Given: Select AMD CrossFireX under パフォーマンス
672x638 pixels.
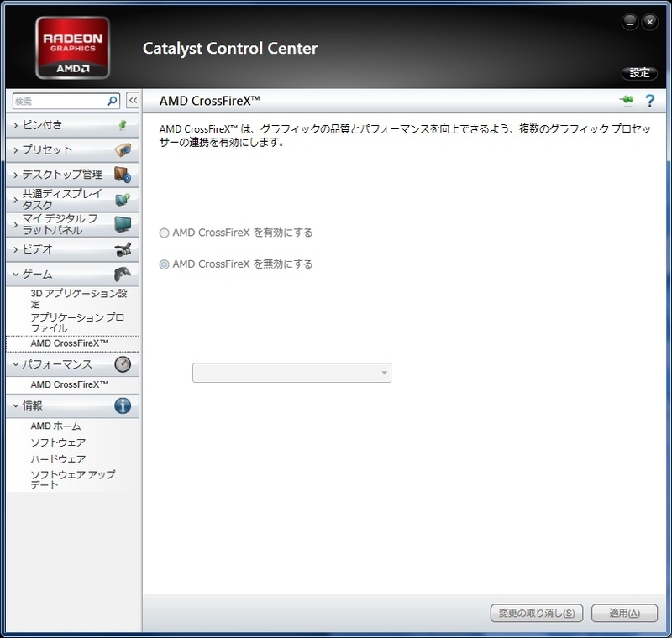Looking at the screenshot, I should [x=69, y=384].
